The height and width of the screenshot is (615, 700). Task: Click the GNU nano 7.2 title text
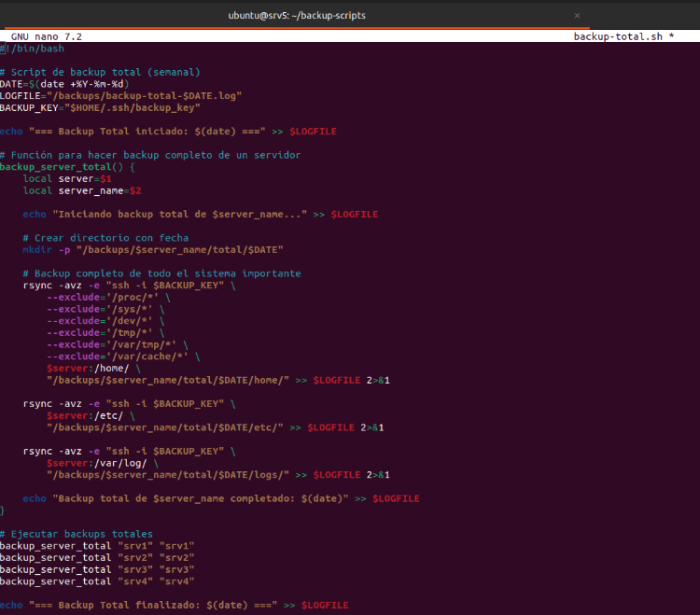tap(47, 36)
